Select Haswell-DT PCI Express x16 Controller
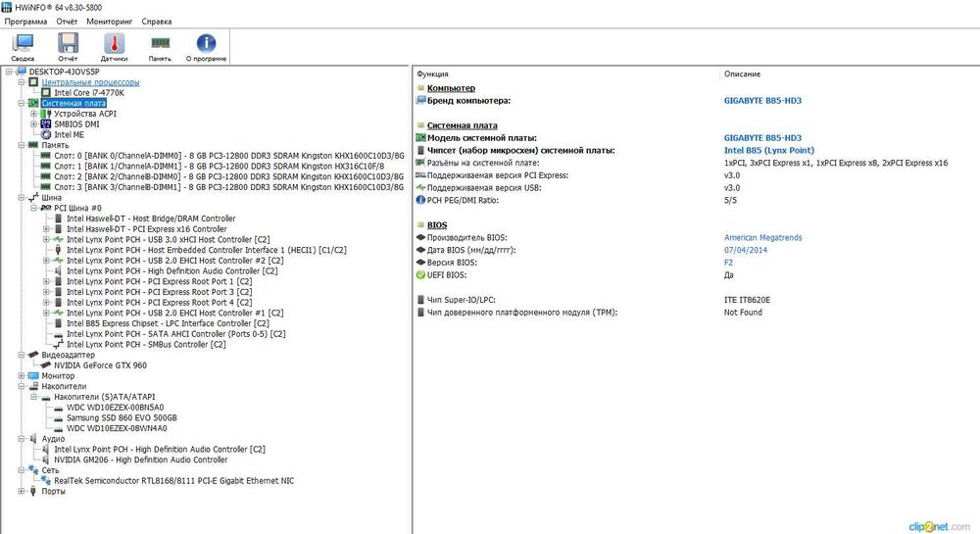Screen dimensions: 980x534 (x=146, y=229)
